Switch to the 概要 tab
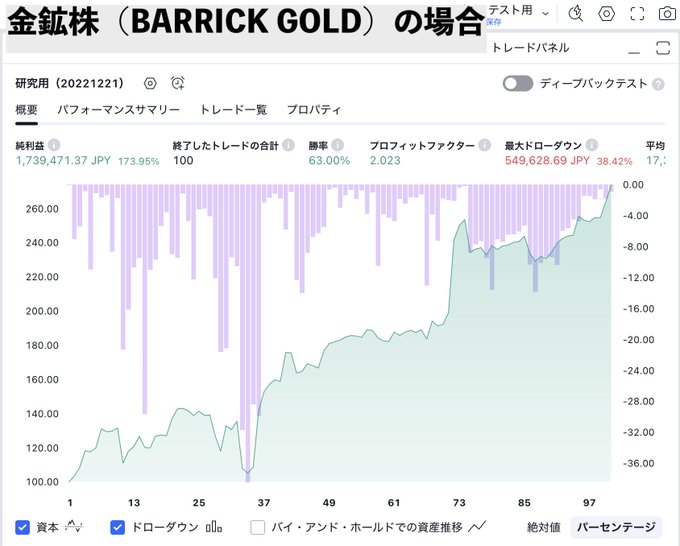Viewport: 680px width, 546px height. [26, 110]
